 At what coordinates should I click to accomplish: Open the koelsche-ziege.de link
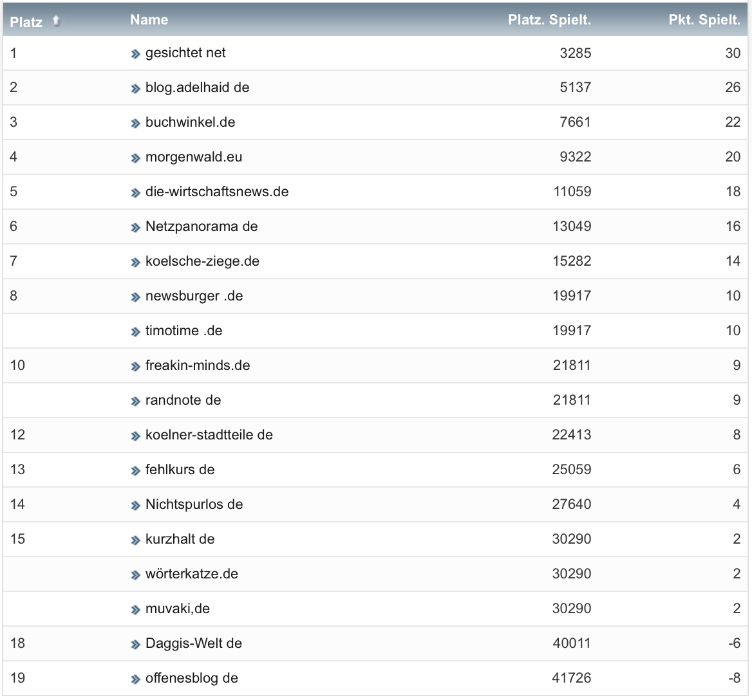[202, 261]
